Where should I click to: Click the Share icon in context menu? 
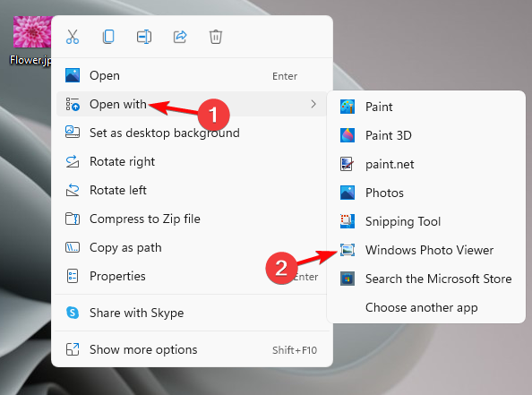coord(180,37)
